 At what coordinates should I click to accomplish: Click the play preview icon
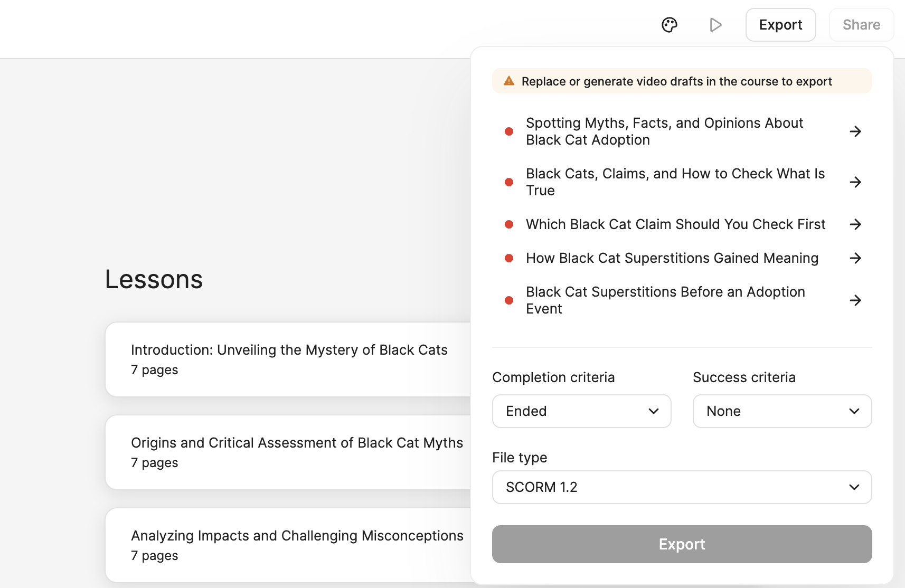coord(715,25)
